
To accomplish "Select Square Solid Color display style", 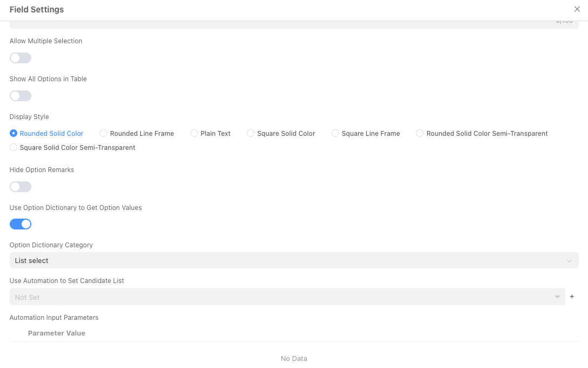I will [x=250, y=133].
